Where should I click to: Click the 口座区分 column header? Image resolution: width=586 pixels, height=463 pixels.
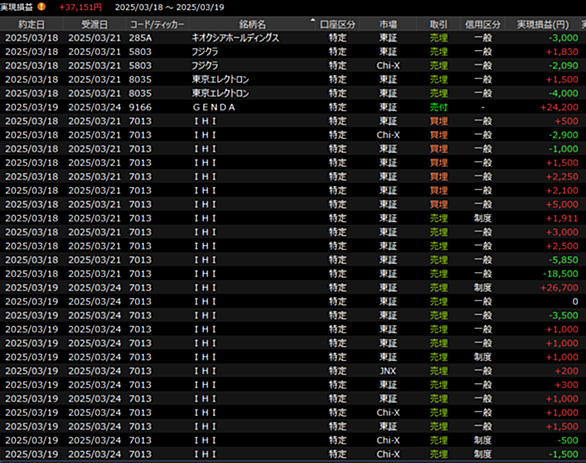337,25
